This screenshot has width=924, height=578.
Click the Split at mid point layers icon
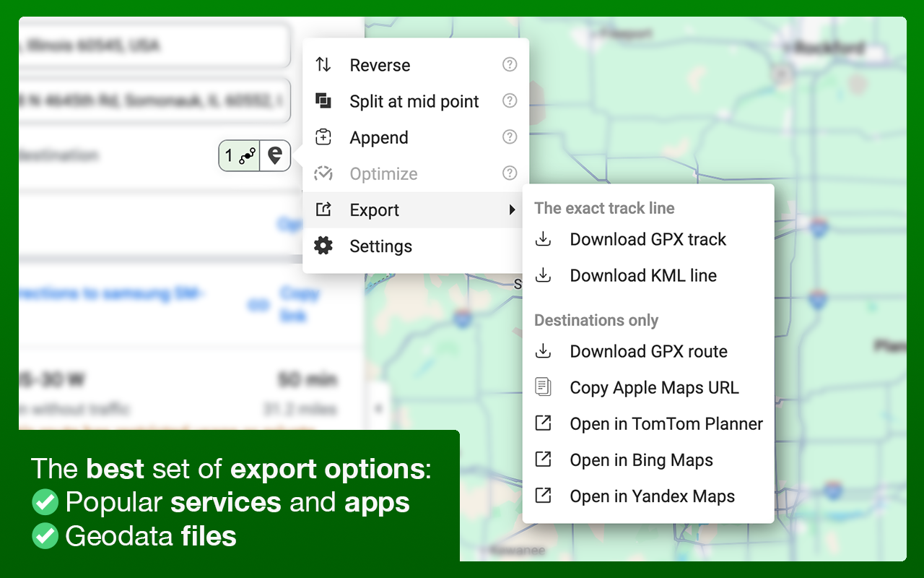(323, 101)
